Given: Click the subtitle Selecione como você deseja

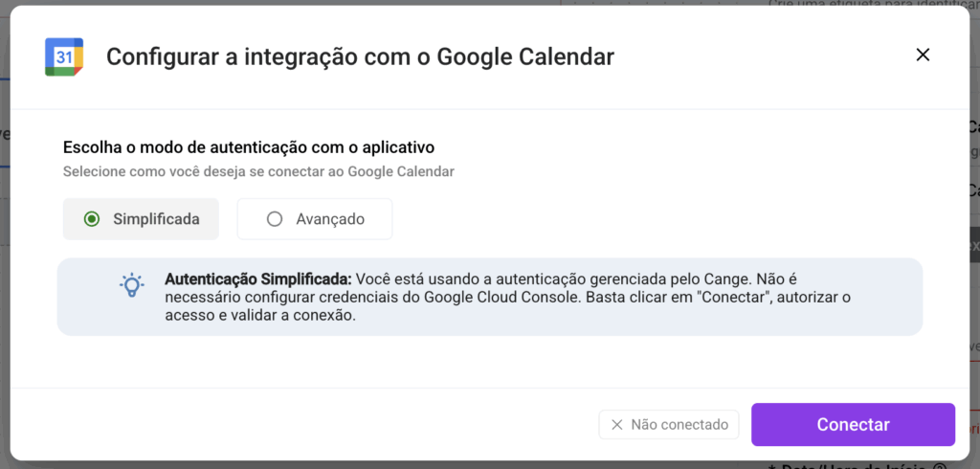Looking at the screenshot, I should tap(258, 172).
